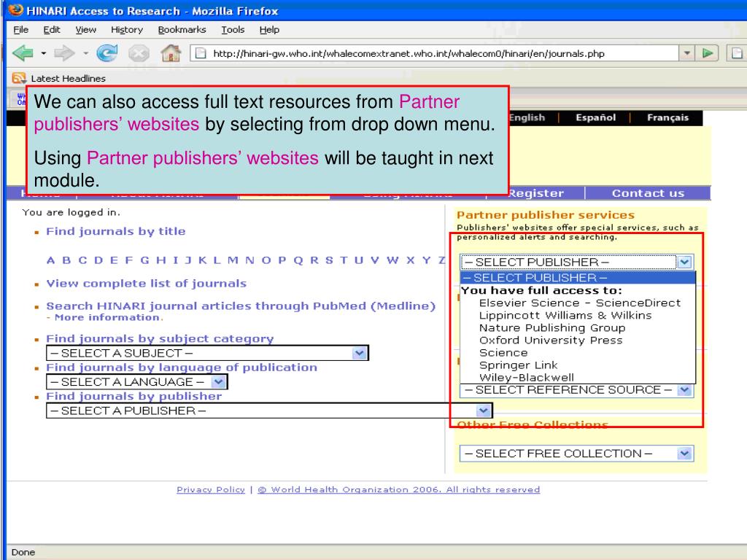This screenshot has height=560, width=747.
Task: Browse journals starting with letter P
Action: click(x=282, y=260)
